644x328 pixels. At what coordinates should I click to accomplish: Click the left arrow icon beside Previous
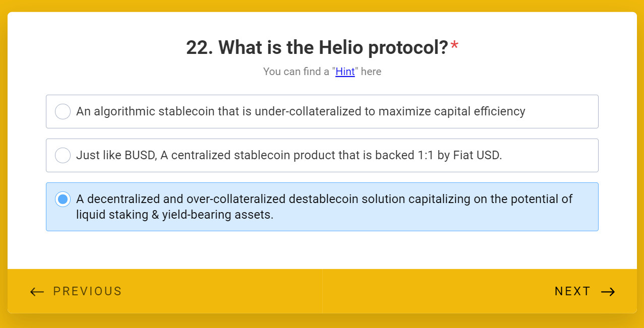point(37,292)
